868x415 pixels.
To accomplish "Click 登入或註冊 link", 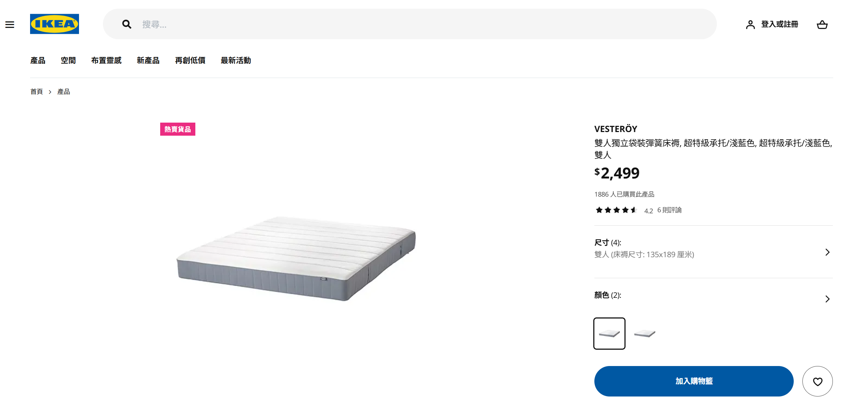I will point(780,24).
